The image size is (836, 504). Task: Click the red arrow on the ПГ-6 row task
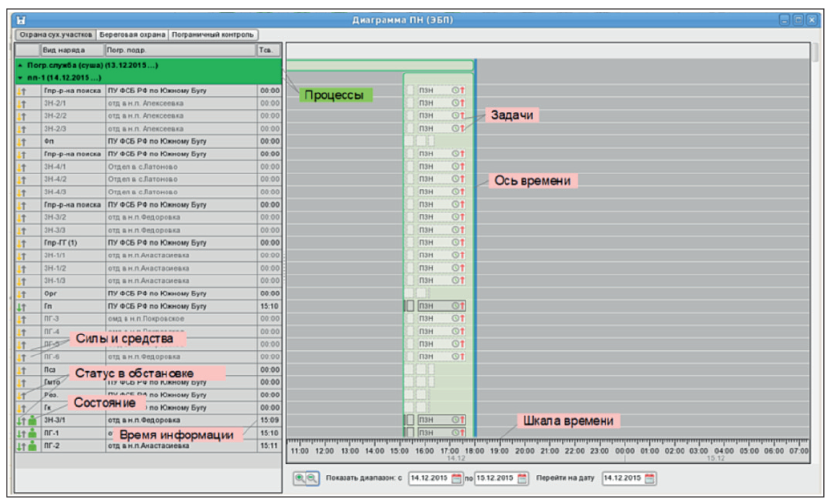pyautogui.click(x=462, y=357)
